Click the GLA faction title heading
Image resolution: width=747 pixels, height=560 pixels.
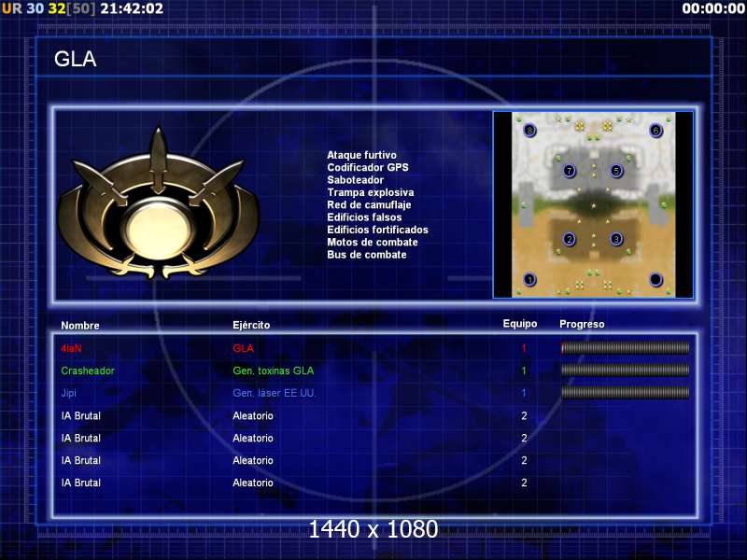pos(76,59)
